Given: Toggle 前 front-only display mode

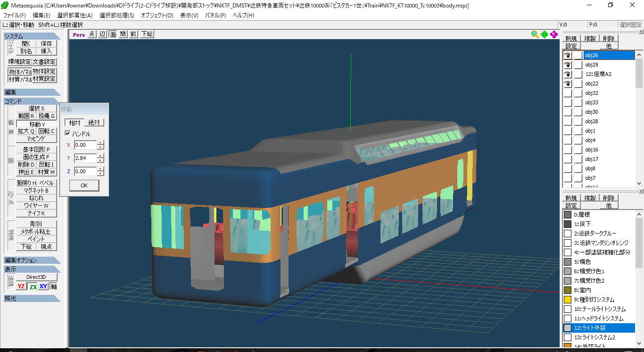Looking at the screenshot, I should click(133, 34).
